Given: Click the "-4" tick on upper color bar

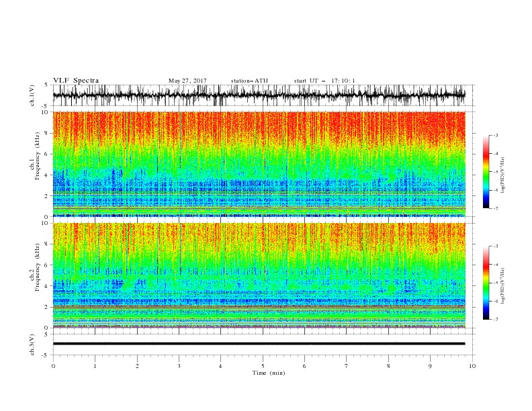Looking at the screenshot, I should (x=495, y=154).
